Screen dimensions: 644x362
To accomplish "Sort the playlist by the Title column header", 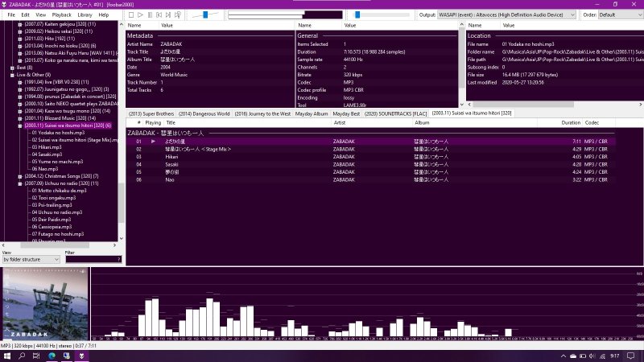I will pyautogui.click(x=247, y=123).
